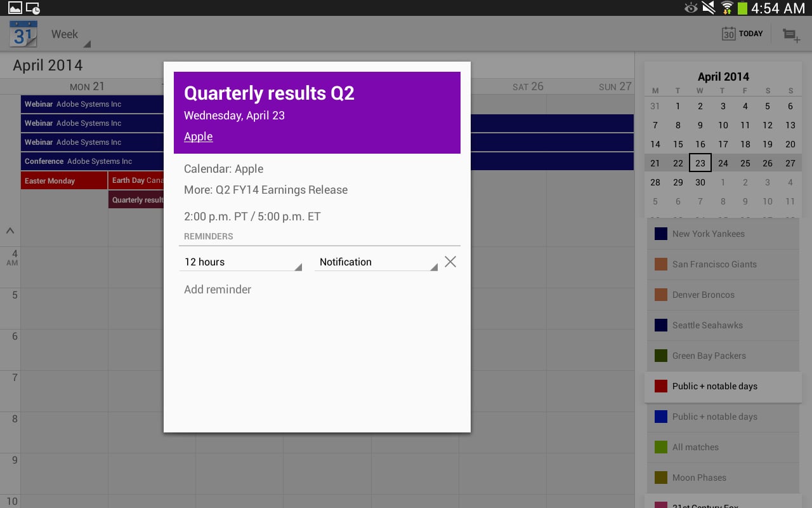This screenshot has width=812, height=508.
Task: Tap the battery status icon
Action: pyautogui.click(x=742, y=8)
